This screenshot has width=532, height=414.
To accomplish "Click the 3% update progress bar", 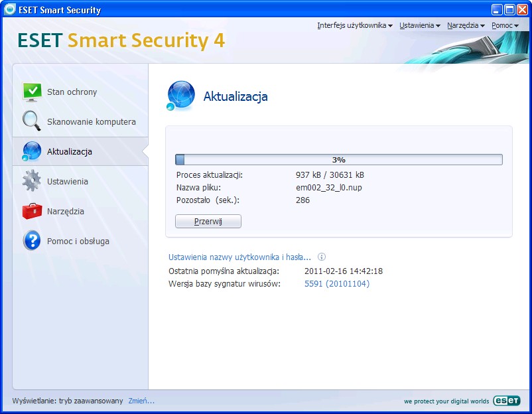I will 338,159.
